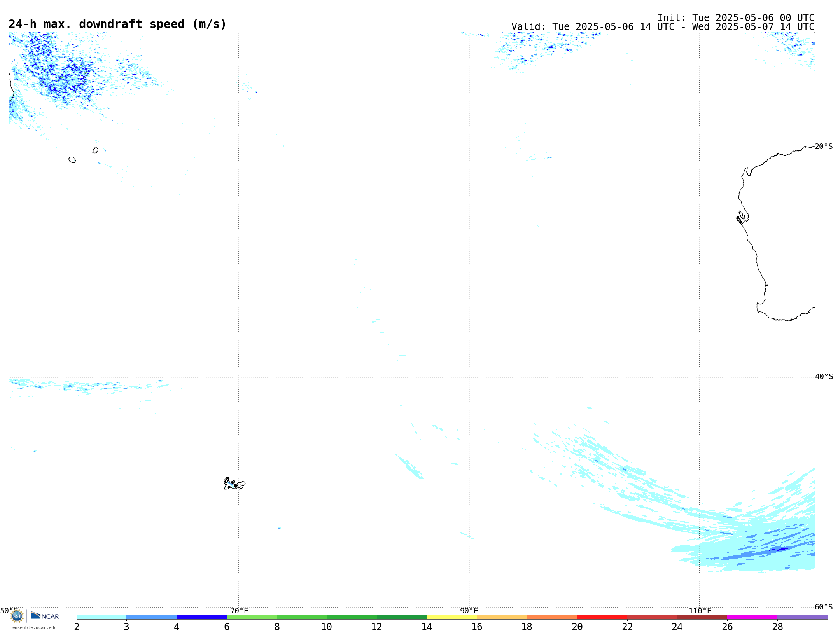Image resolution: width=840 pixels, height=632 pixels.
Task: Click the NSF logo icon
Action: coord(17,616)
